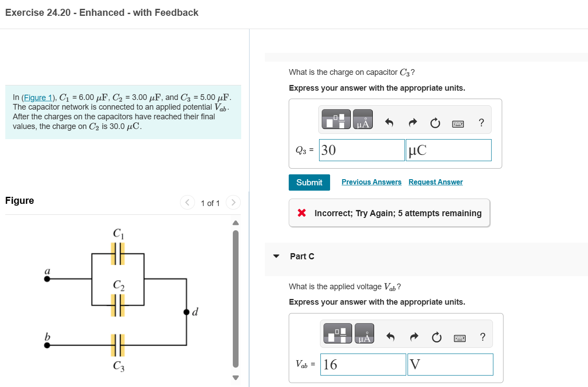The height and width of the screenshot is (387, 588).
Task: Open equation templates in the Vab toolbar
Action: pyautogui.click(x=337, y=333)
